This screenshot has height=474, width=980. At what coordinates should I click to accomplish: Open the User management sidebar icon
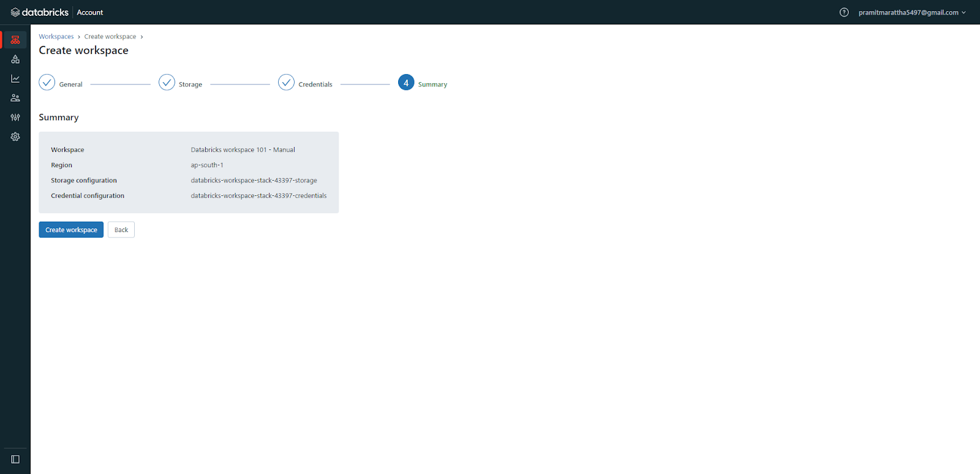point(15,98)
